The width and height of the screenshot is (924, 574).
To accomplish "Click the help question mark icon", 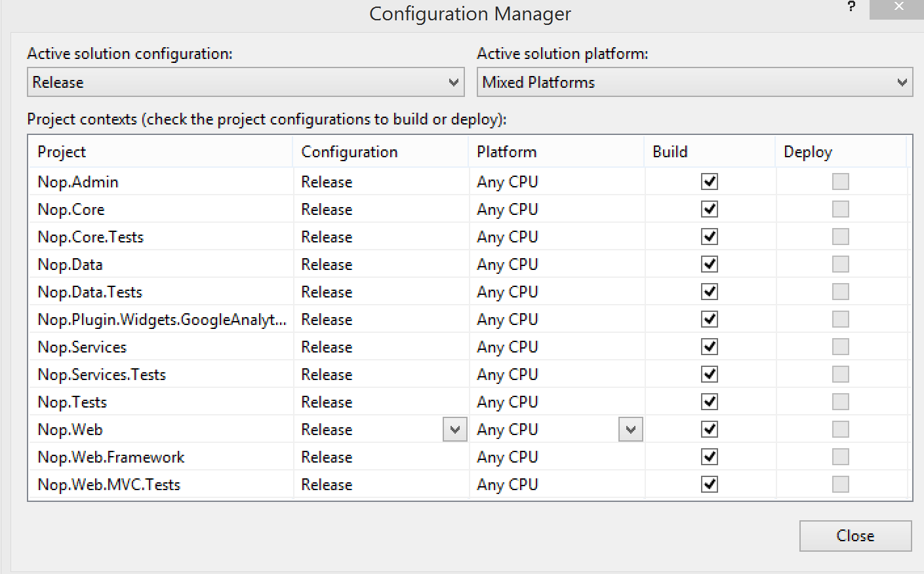I will 851,7.
